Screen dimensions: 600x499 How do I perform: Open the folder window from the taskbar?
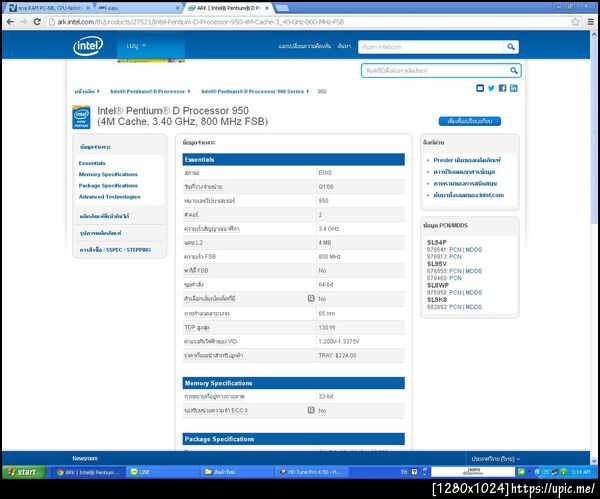tap(237, 472)
